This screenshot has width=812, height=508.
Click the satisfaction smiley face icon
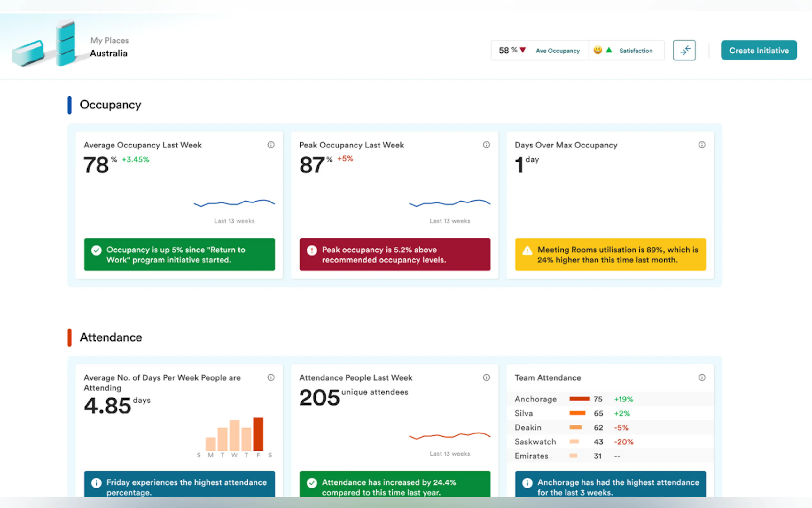[597, 50]
